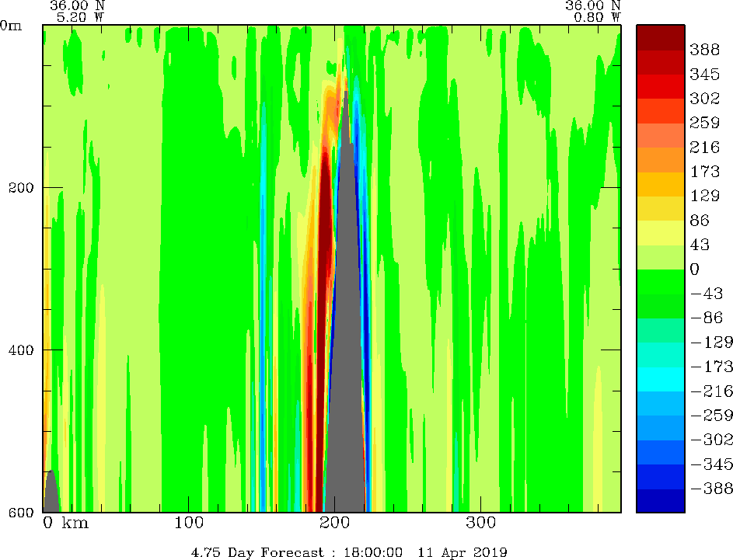Click the '345' colorbar label

(704, 74)
